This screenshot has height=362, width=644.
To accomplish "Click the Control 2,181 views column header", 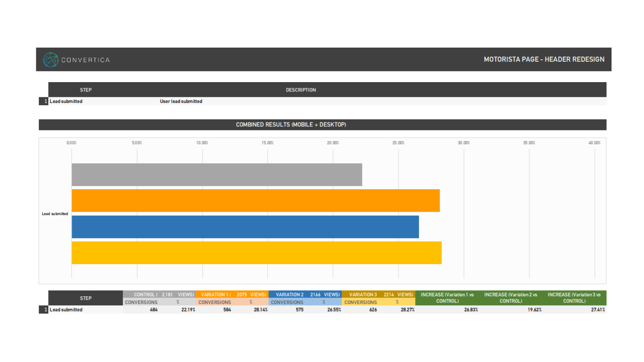I will (x=159, y=295).
